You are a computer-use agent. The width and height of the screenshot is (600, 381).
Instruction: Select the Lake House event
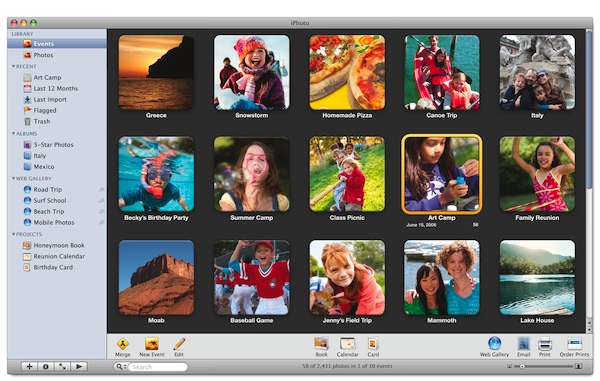537,277
